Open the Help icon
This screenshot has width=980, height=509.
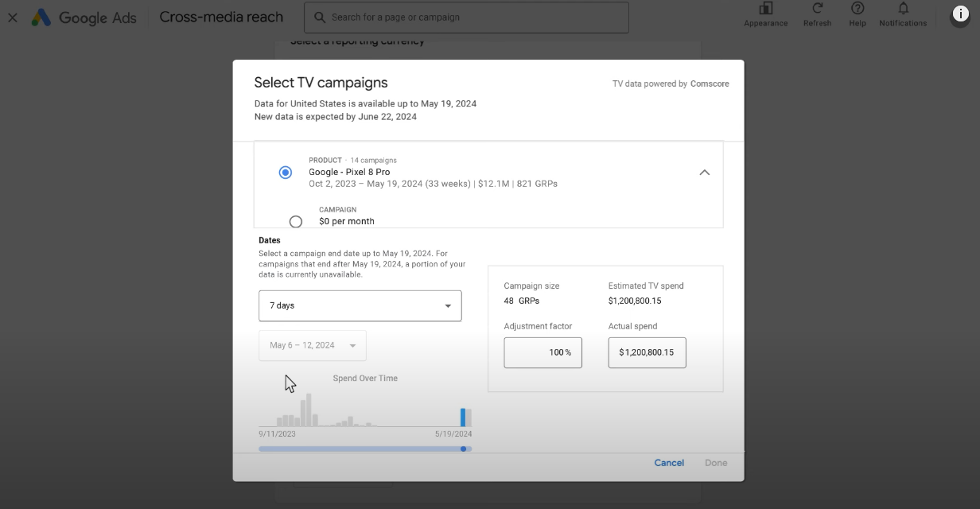click(857, 9)
